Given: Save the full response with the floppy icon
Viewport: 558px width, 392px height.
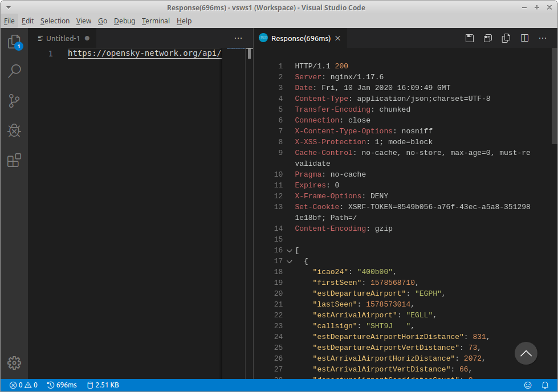Looking at the screenshot, I should pyautogui.click(x=469, y=38).
